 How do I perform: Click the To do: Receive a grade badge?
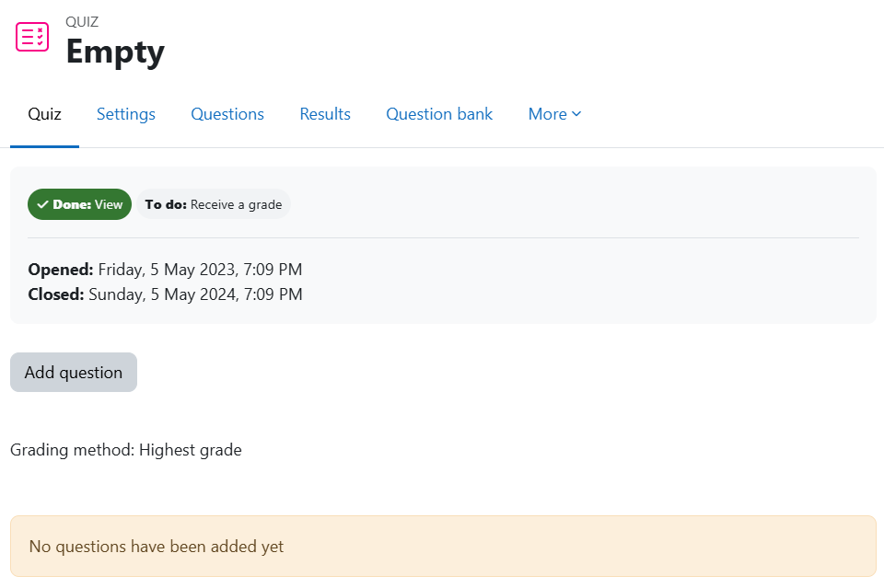coord(214,204)
